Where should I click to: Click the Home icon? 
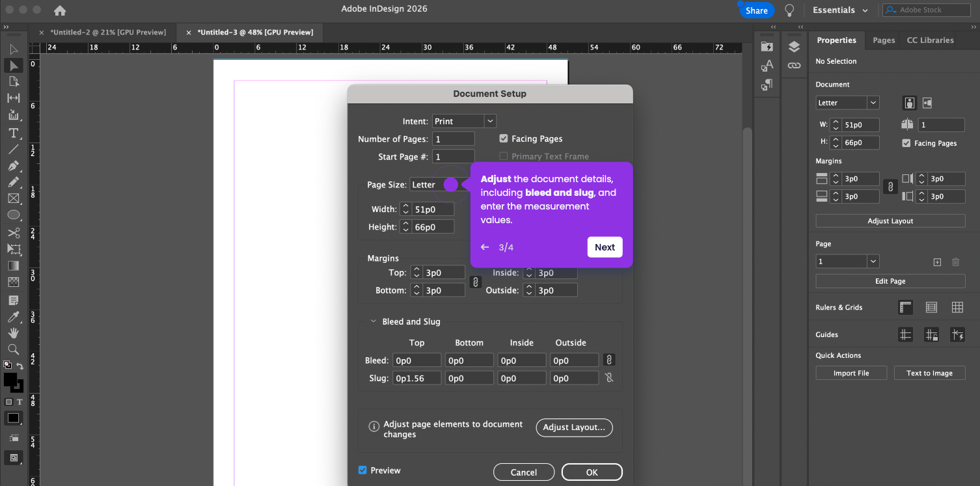pos(60,10)
